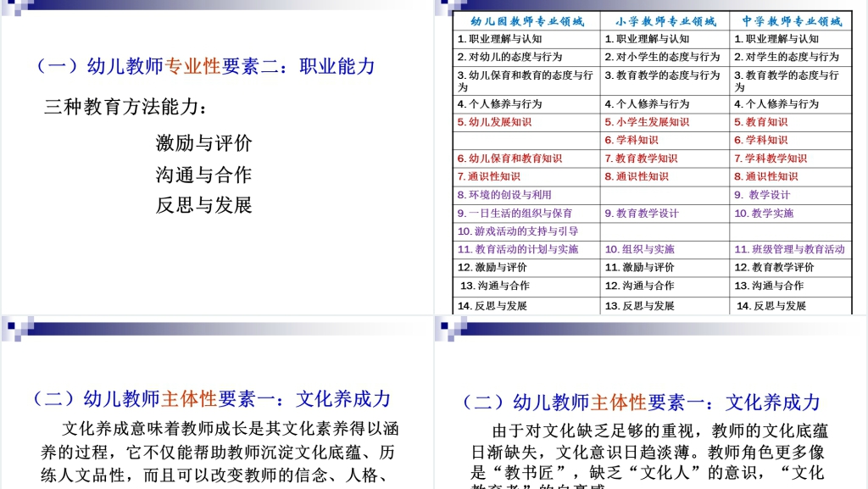Select cell 7. 教育教学知识
Image resolution: width=868 pixels, height=489 pixels.
click(x=665, y=158)
